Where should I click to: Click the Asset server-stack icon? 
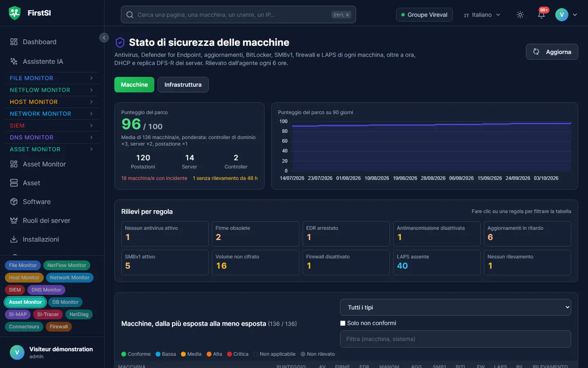[x=14, y=183]
